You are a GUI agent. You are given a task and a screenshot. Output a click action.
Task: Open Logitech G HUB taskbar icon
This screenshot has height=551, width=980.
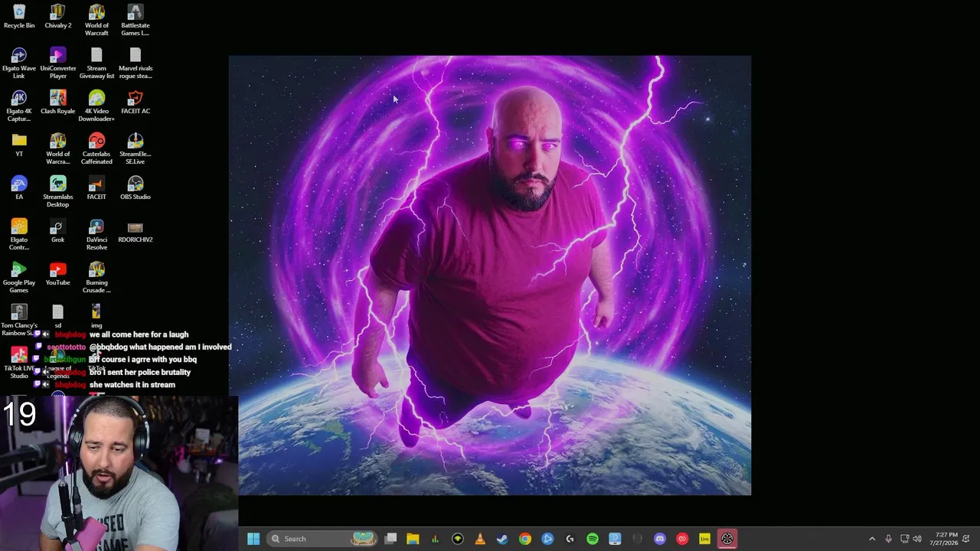(x=570, y=539)
